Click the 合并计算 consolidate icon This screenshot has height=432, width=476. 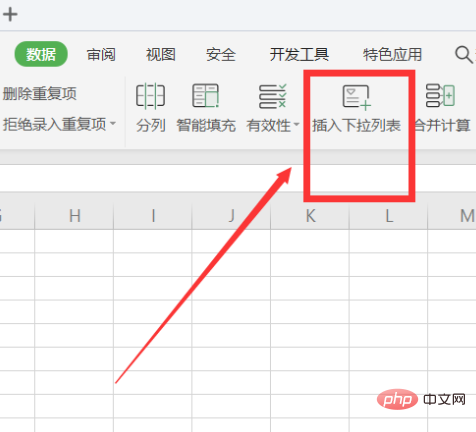(440, 95)
